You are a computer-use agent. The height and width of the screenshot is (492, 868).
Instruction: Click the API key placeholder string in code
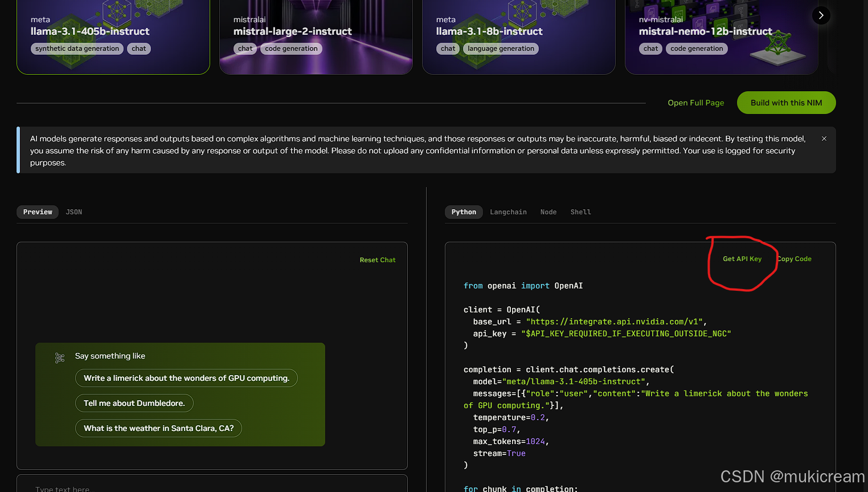626,334
